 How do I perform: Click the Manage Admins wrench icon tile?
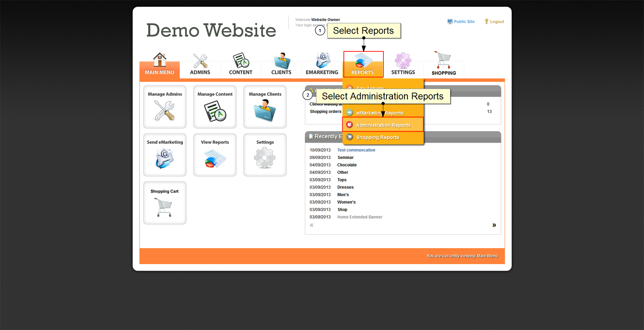165,107
